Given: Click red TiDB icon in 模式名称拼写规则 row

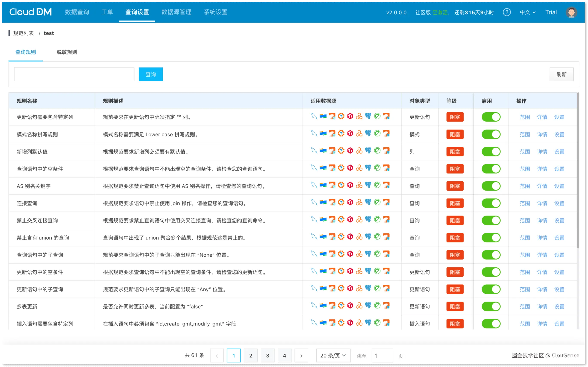Looking at the screenshot, I should click(x=350, y=133).
